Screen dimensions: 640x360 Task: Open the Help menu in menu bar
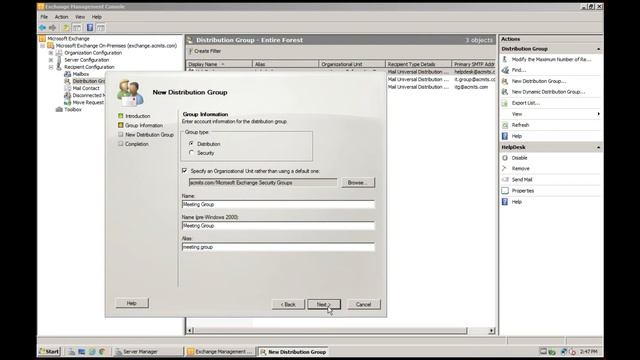96,17
